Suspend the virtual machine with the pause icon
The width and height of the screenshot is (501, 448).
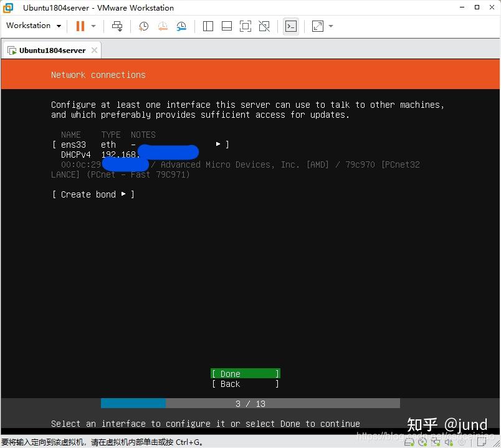click(x=80, y=26)
